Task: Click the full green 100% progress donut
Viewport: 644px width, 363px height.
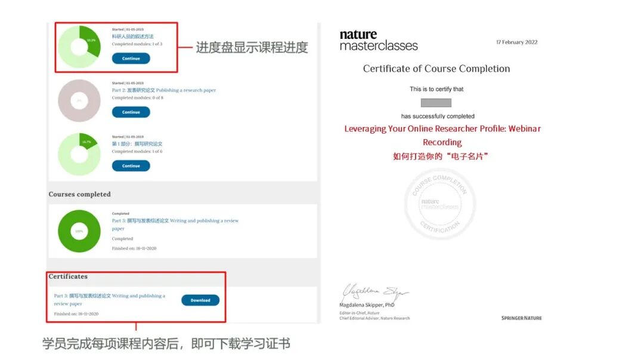Action: click(79, 231)
